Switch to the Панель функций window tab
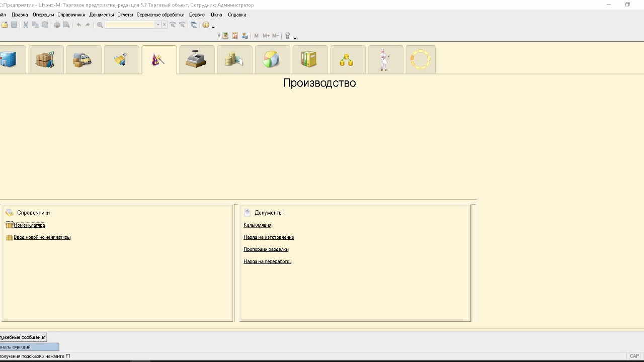The image size is (644, 362). pos(29,347)
